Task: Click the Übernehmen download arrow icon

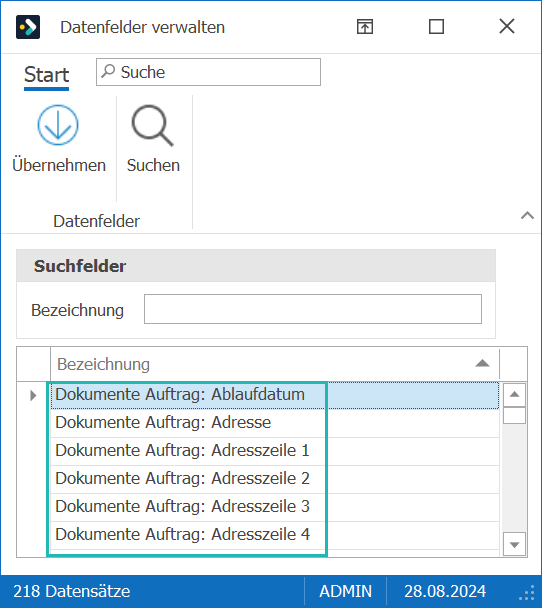Action: pos(58,125)
